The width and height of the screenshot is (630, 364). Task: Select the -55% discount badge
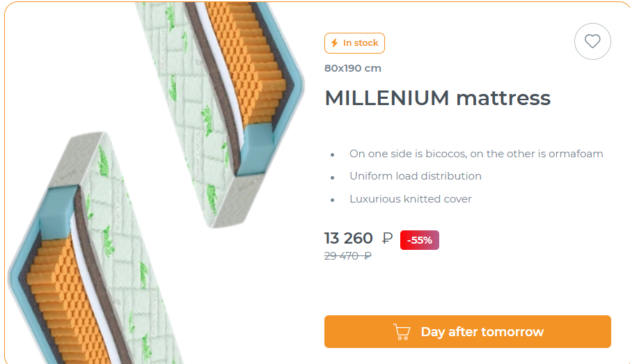click(420, 240)
